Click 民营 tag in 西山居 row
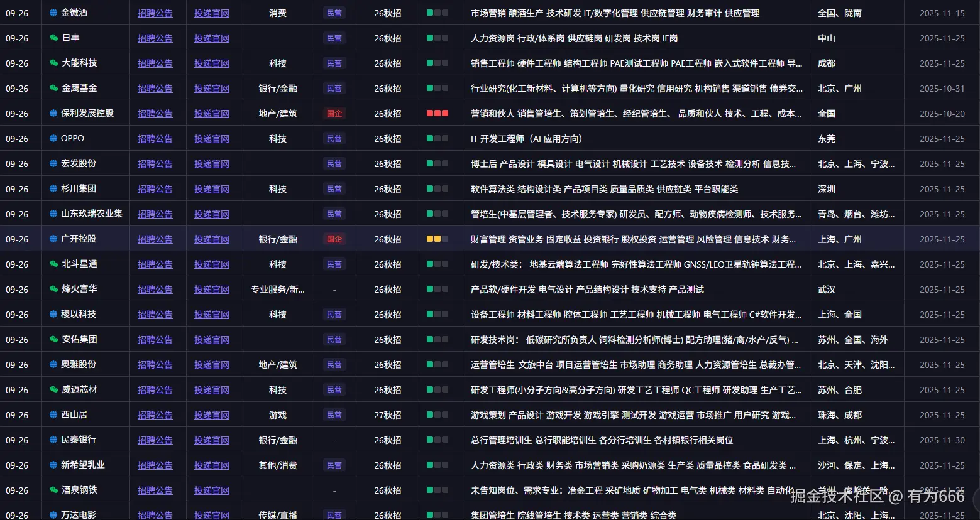 click(334, 415)
